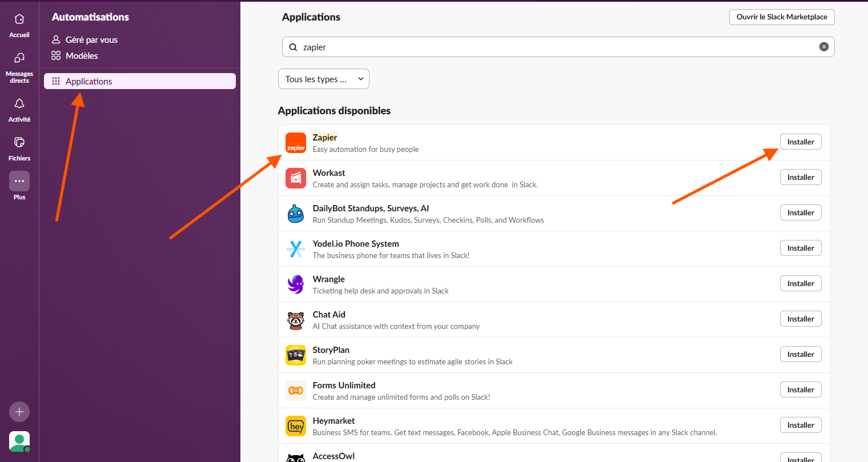Viewport: 868px width, 462px height.
Task: Open the Fichiers section
Action: (19, 148)
